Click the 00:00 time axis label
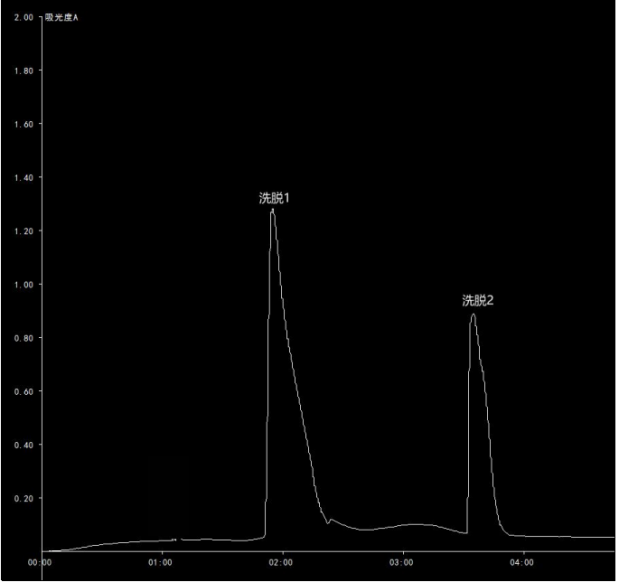Image resolution: width=619 pixels, height=582 pixels. pos(39,562)
